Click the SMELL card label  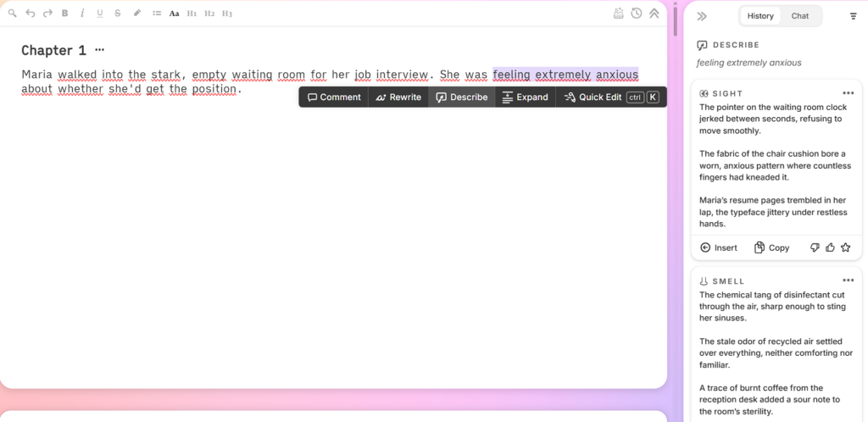pos(728,281)
